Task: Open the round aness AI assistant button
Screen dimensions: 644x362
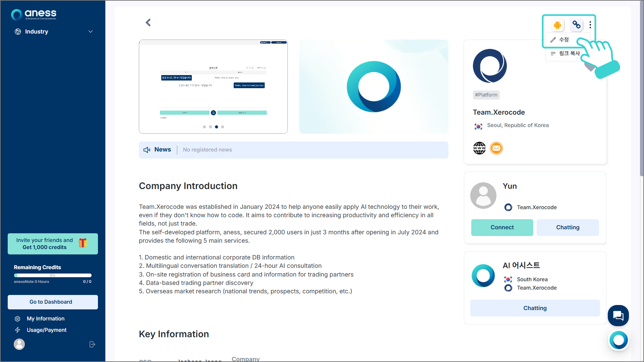Action: (x=619, y=340)
